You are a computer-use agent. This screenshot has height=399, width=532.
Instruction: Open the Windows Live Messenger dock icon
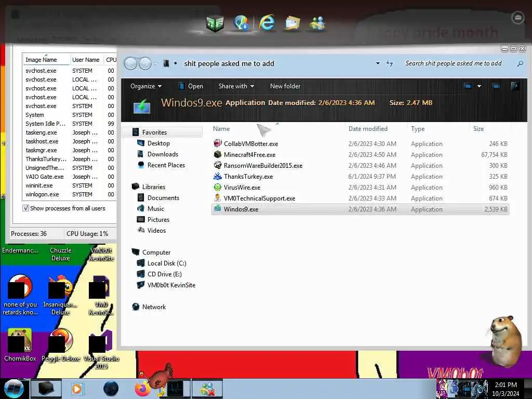point(317,24)
